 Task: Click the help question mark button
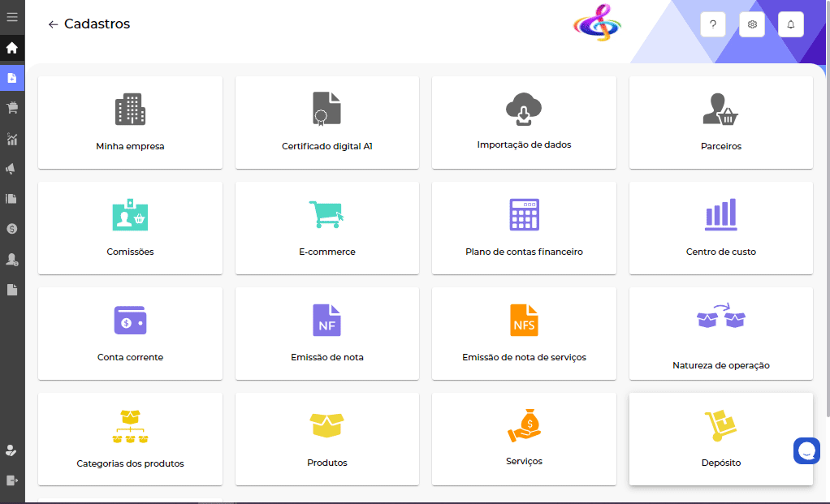tap(712, 24)
